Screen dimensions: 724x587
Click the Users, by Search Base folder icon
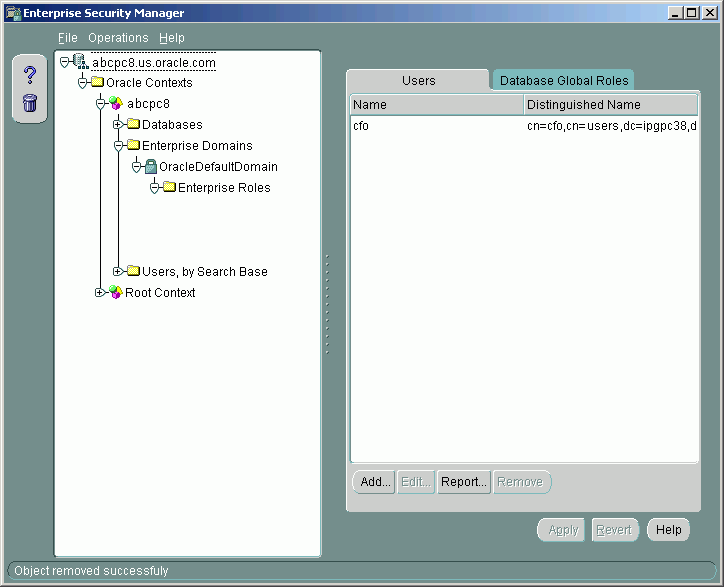(133, 271)
